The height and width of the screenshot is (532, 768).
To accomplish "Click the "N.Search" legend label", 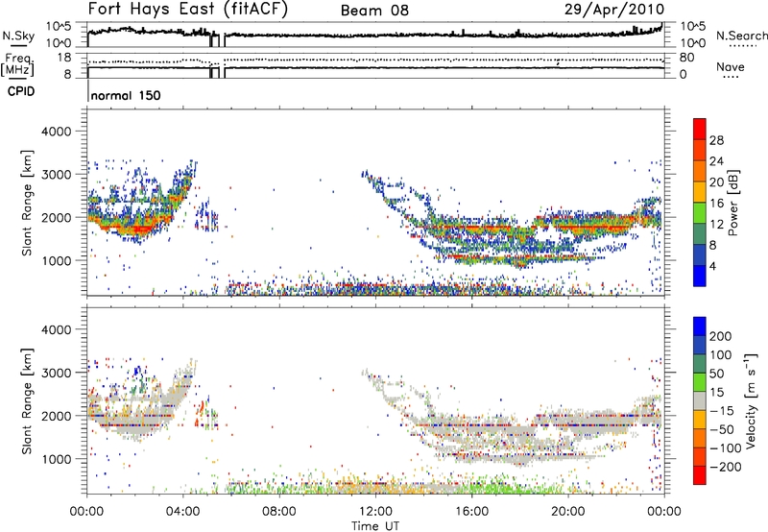I will (x=741, y=36).
